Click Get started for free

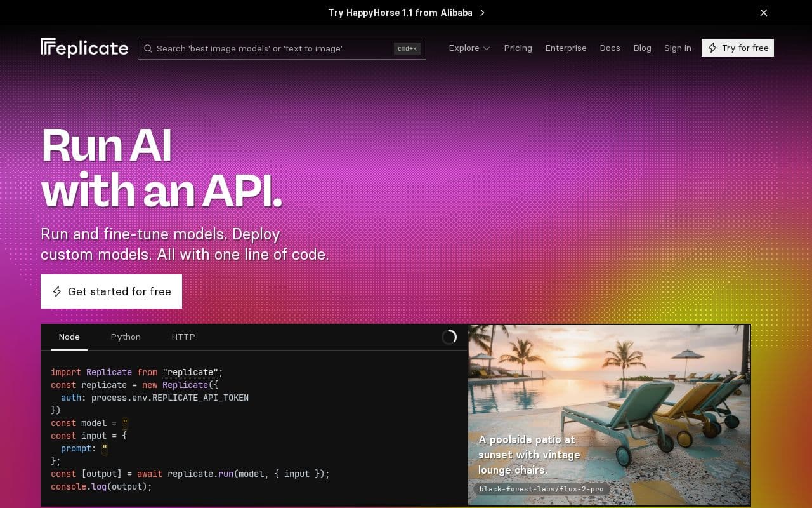tap(111, 291)
